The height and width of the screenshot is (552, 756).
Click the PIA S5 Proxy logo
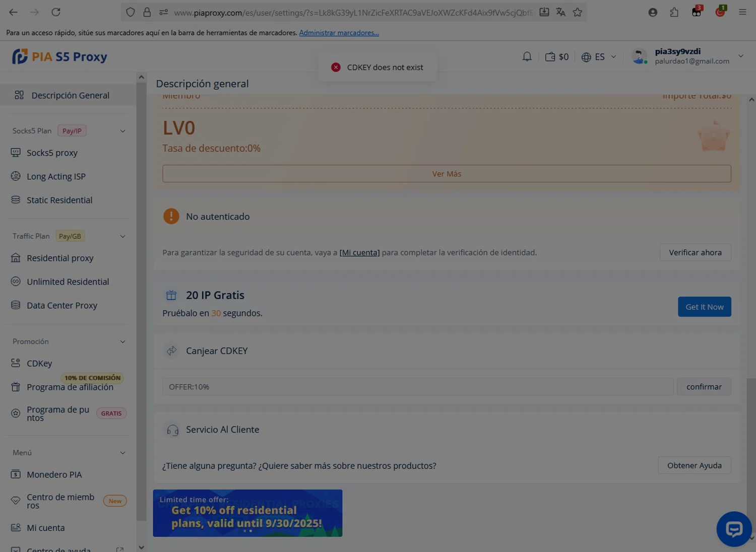60,56
